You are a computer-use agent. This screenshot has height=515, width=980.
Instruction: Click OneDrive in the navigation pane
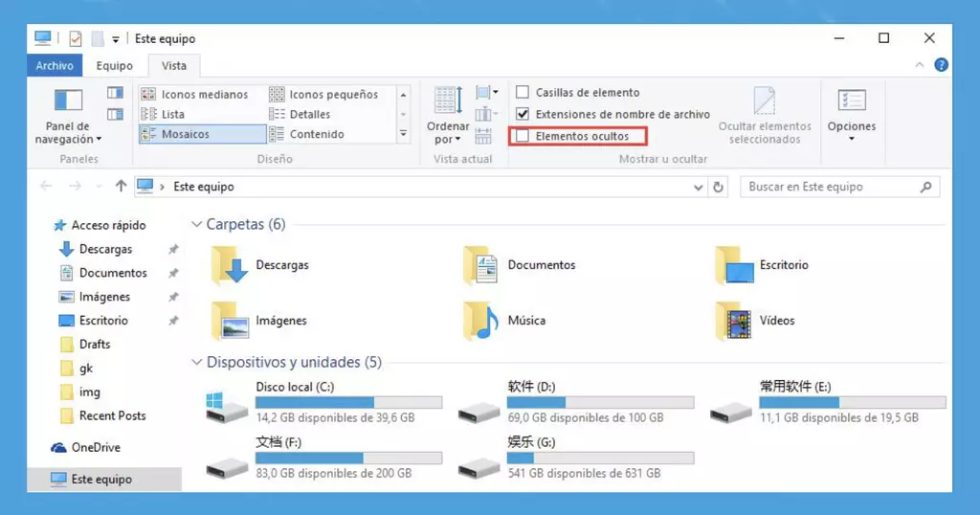coord(95,447)
